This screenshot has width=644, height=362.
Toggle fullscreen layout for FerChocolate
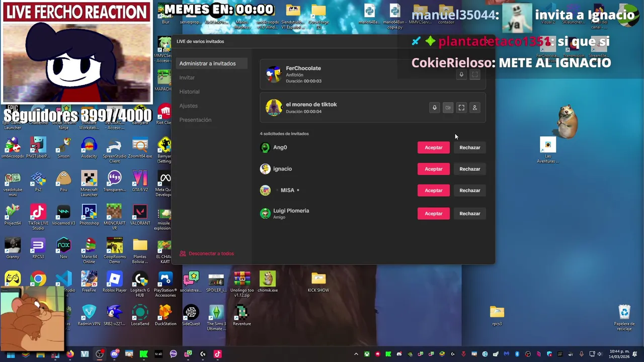click(x=474, y=75)
